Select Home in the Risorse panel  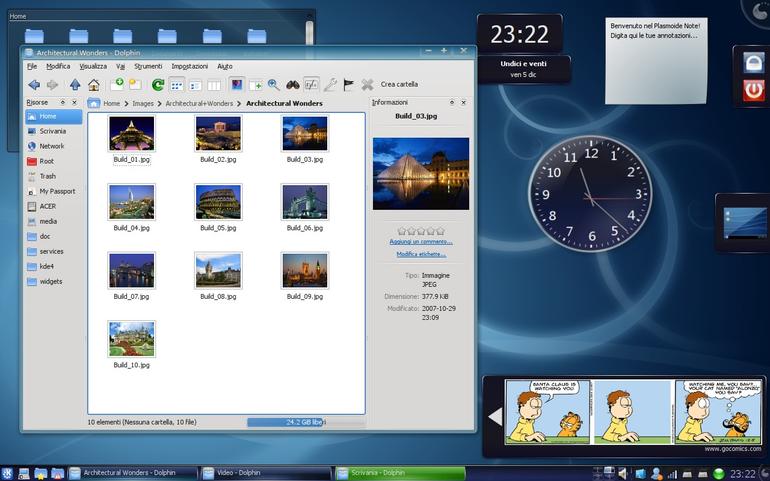pos(54,116)
